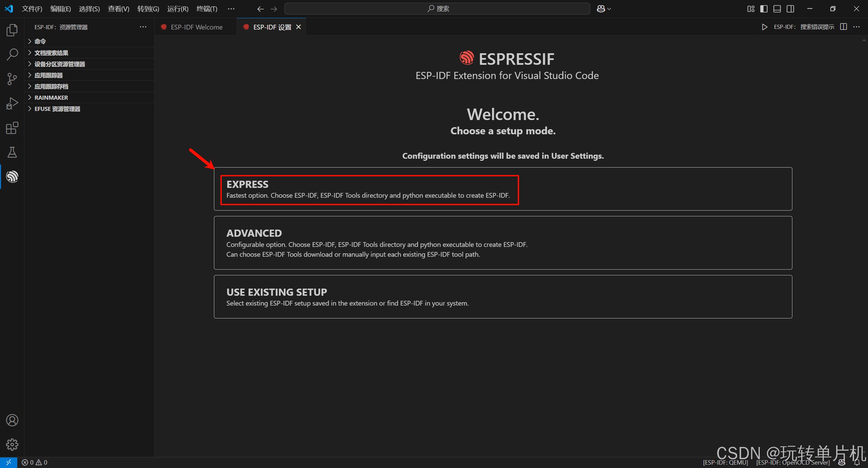The width and height of the screenshot is (868, 468).
Task: Open the Extensions view
Action: [12, 128]
